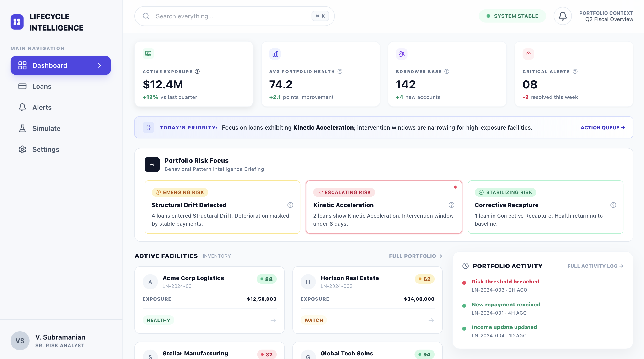Click Critical Alerts warning triangle icon
Screen dimensions: 644x359
(528, 54)
